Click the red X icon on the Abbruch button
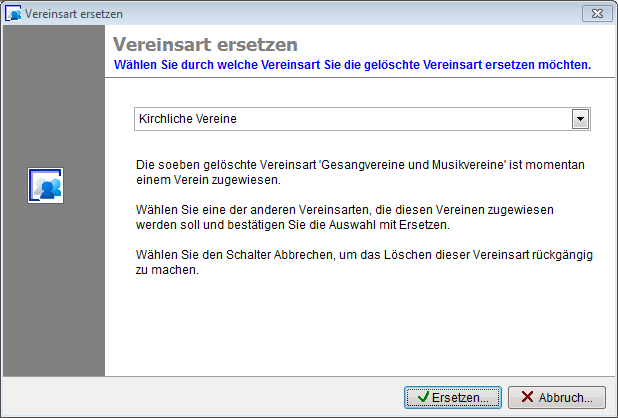Screen dimensions: 618x418 click(x=526, y=397)
